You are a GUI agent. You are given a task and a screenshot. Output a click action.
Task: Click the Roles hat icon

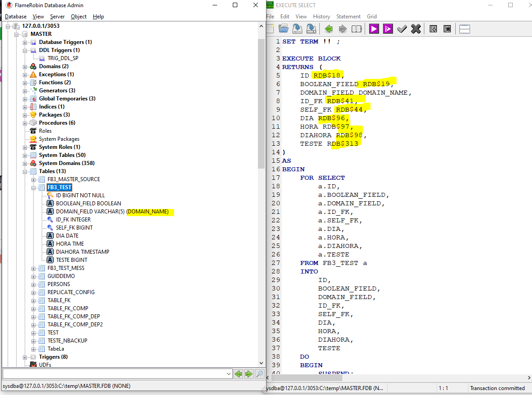pyautogui.click(x=33, y=131)
